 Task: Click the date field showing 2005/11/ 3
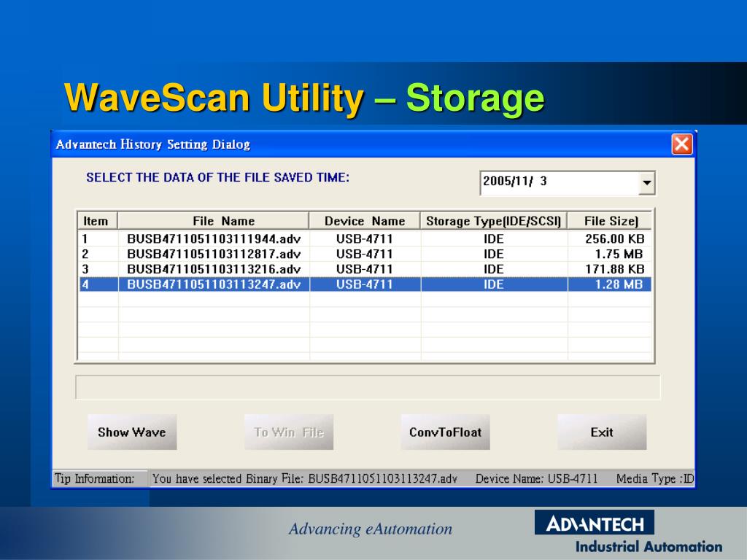pos(560,183)
